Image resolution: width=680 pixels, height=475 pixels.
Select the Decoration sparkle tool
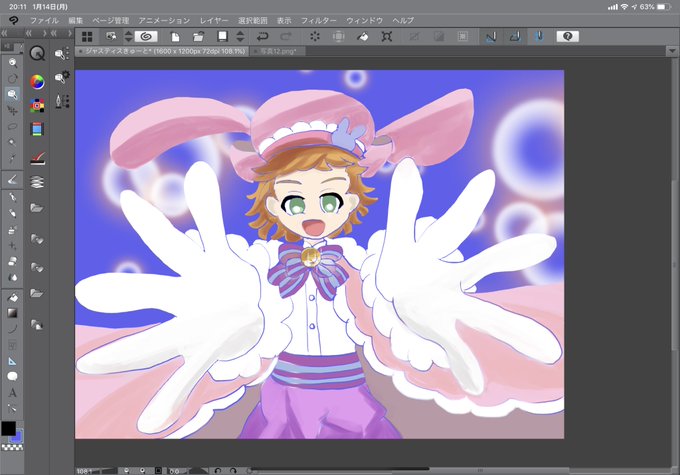tap(13, 246)
